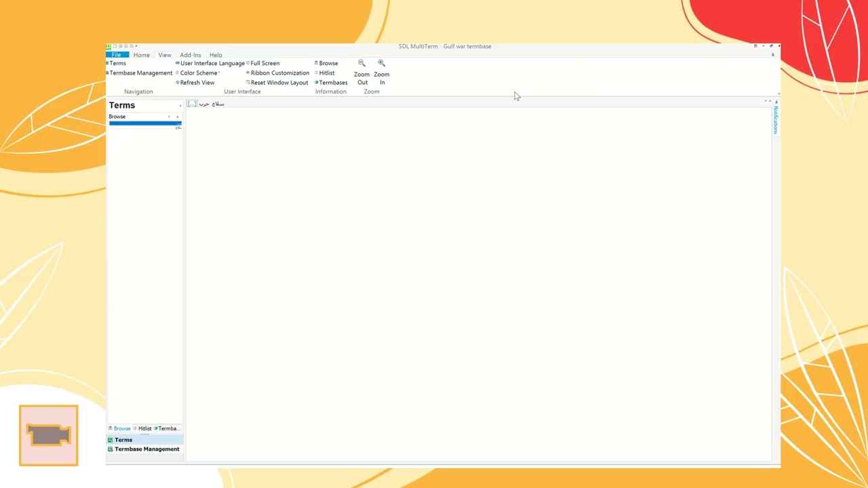Open the File menu
Viewport: 868px width, 488px height.
coord(117,55)
